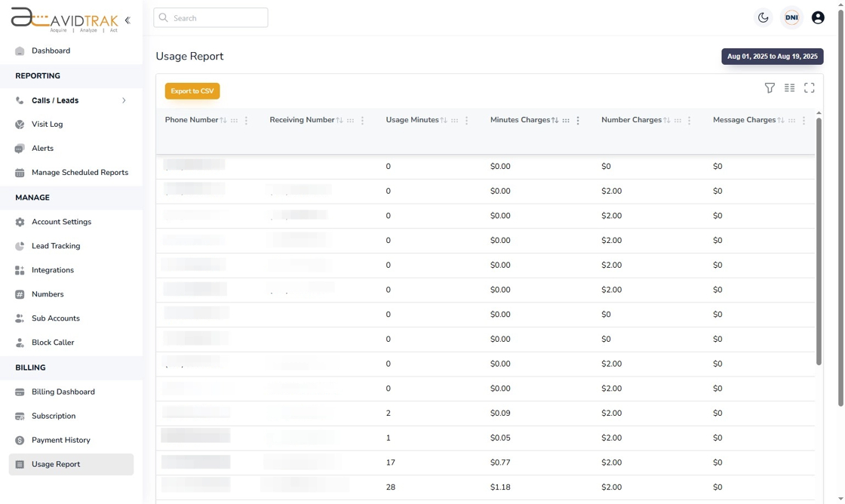Open Number Charges column actions menu

690,121
